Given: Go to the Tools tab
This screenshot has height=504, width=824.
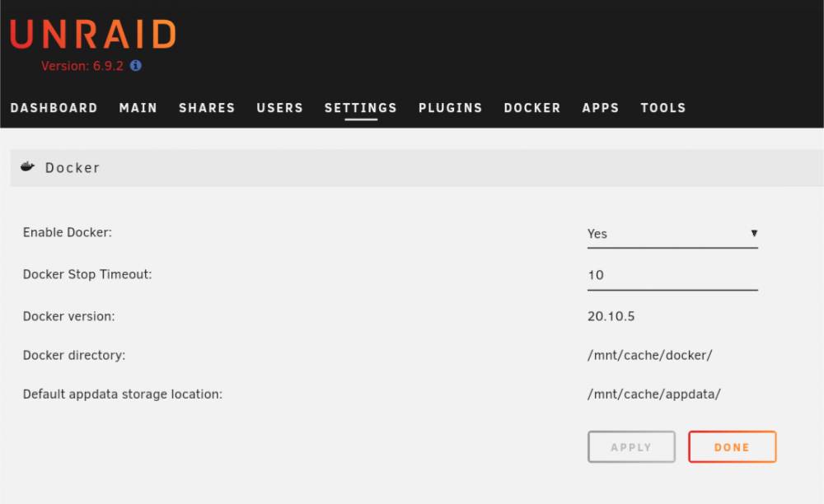Looking at the screenshot, I should [663, 108].
